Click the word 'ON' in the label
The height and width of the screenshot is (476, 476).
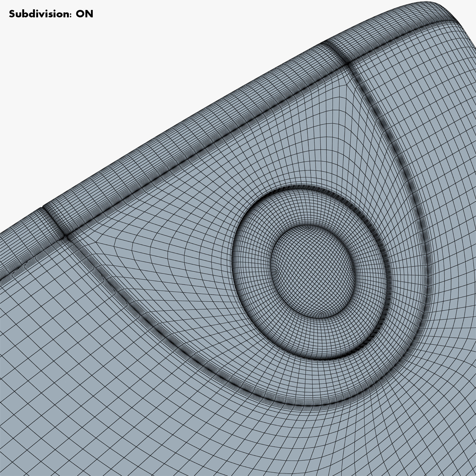(85, 14)
